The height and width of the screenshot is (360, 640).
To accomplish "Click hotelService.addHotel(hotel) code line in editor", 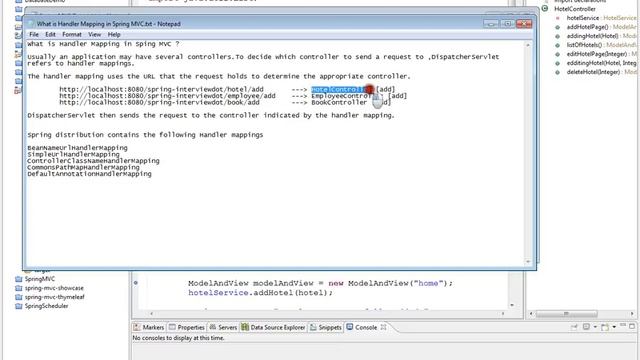I will click(260, 293).
